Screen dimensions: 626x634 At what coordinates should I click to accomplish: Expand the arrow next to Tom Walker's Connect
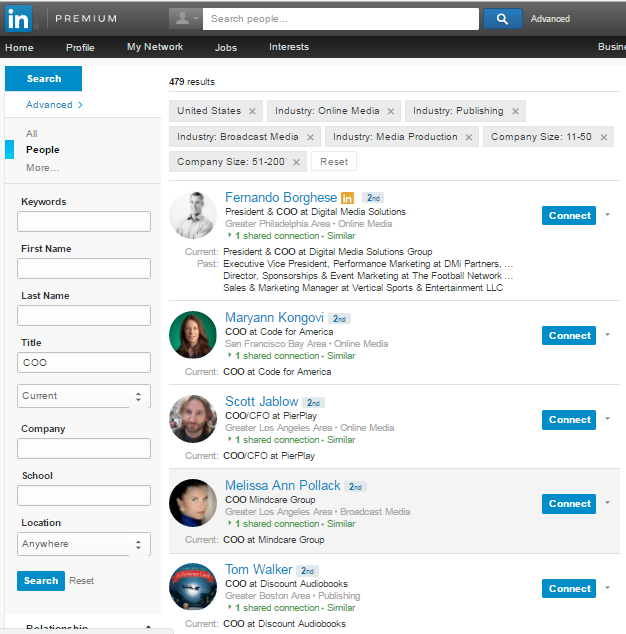click(x=607, y=588)
